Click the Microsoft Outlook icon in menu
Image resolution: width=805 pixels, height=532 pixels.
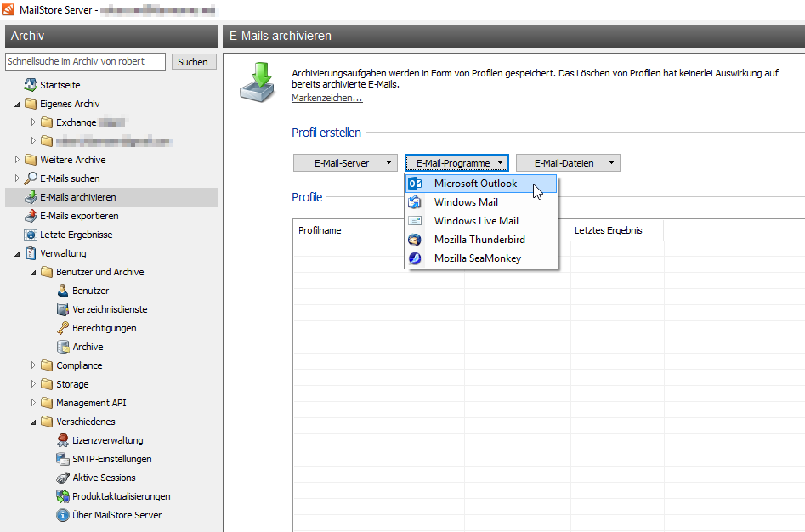pyautogui.click(x=415, y=184)
